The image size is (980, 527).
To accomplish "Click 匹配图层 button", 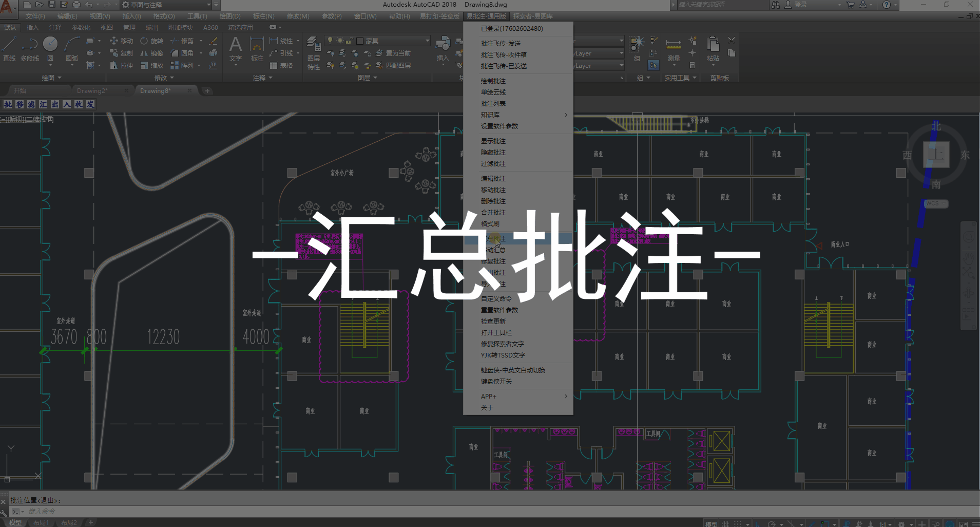I will 393,65.
